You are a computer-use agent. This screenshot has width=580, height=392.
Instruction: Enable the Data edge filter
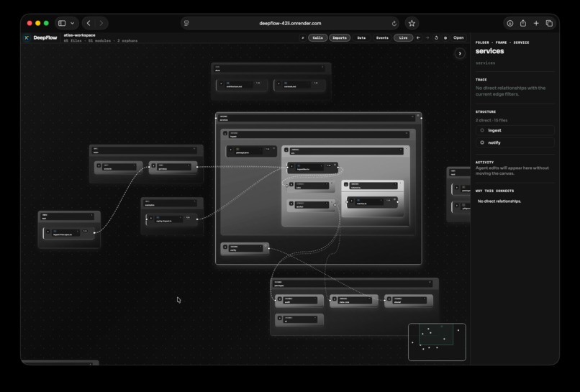pyautogui.click(x=361, y=37)
